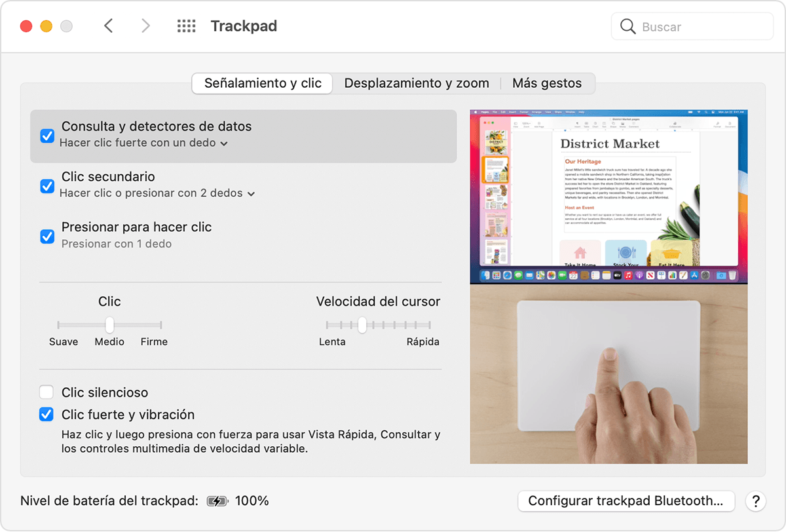Open help with the question mark button
The width and height of the screenshot is (786, 532).
pyautogui.click(x=755, y=501)
